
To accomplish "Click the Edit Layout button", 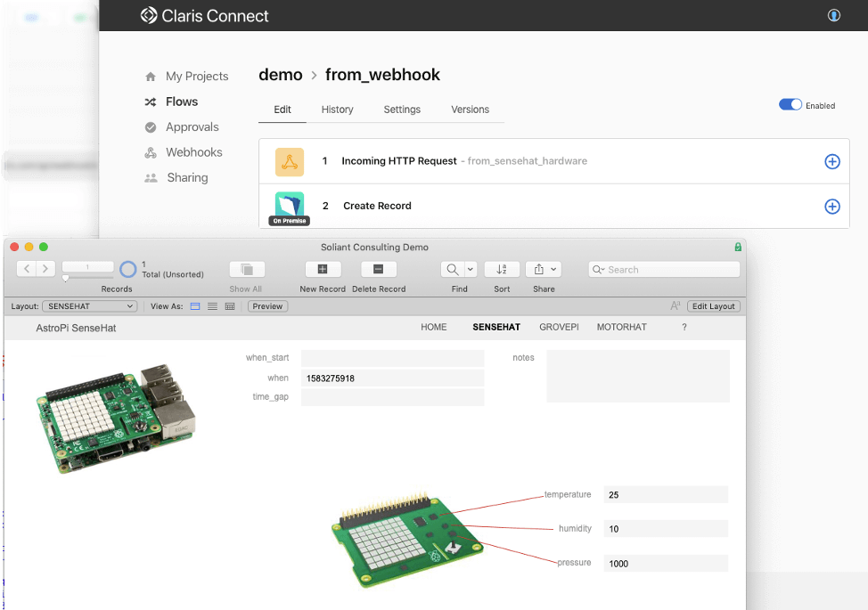I will tap(713, 306).
